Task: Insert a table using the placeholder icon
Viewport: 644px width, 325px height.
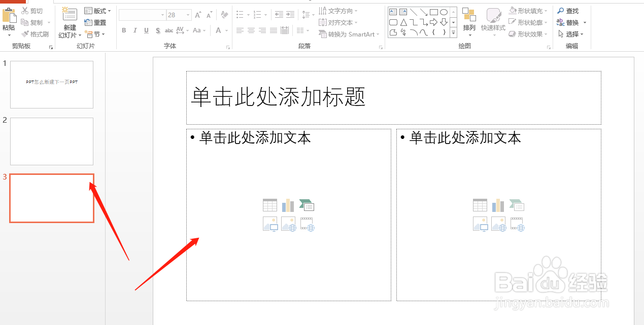Action: [x=269, y=205]
